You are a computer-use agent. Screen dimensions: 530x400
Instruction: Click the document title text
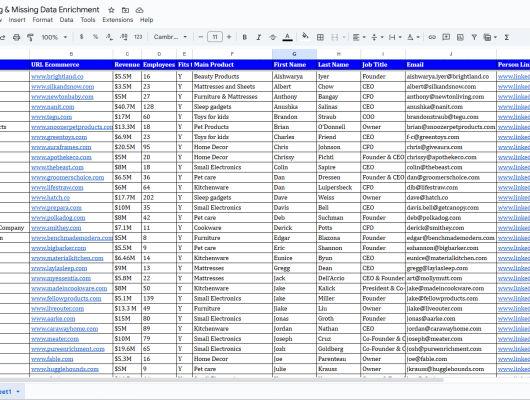tap(50, 9)
